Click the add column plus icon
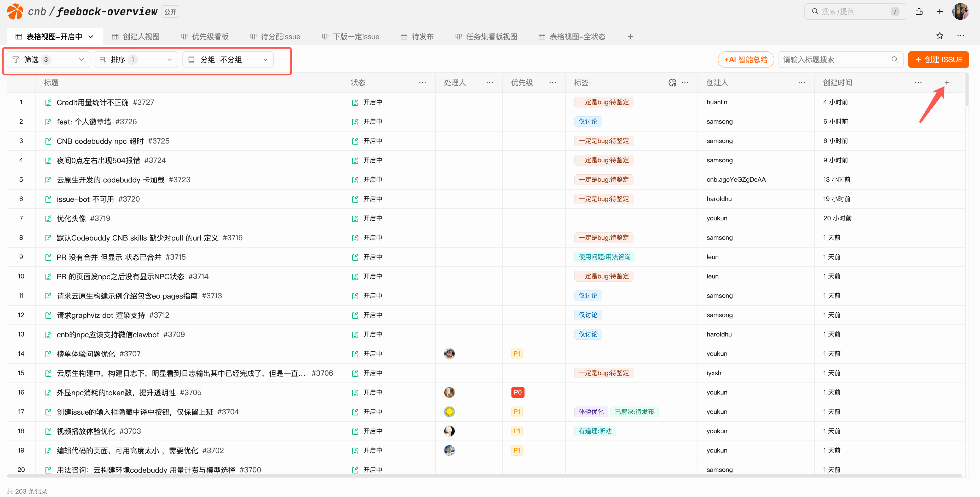This screenshot has width=980, height=497. [x=947, y=83]
